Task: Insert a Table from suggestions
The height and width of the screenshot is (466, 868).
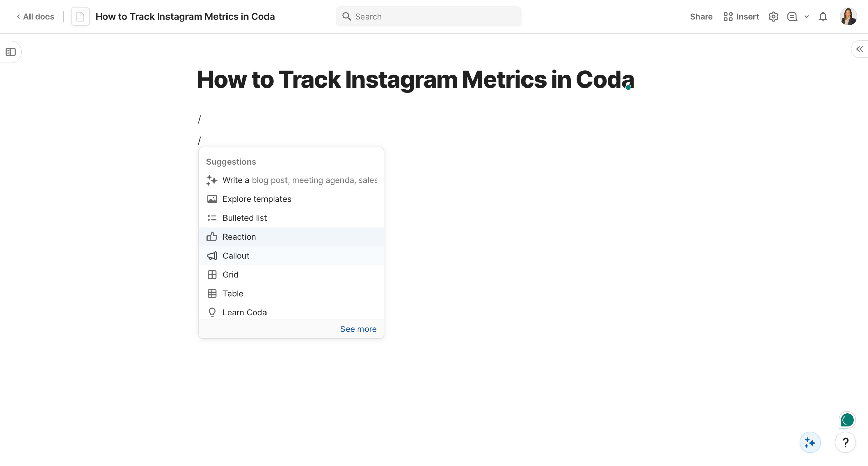Action: pos(233,293)
